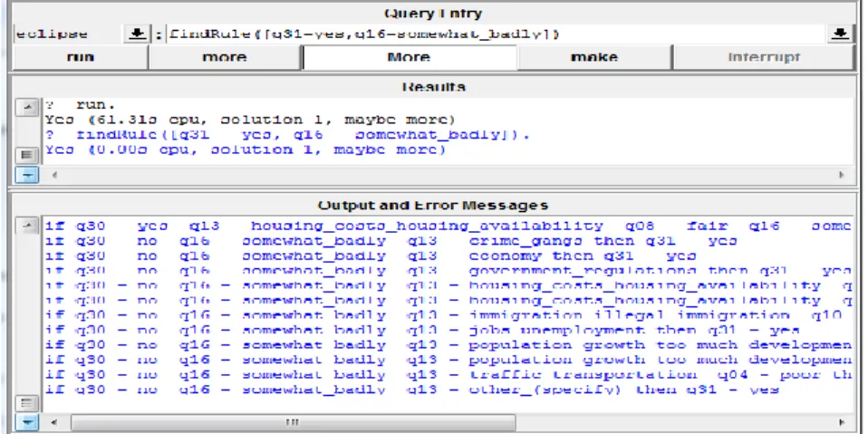Results panel: click lined scroll button
Image resolution: width=868 pixels, height=434 pixels.
[x=26, y=156]
